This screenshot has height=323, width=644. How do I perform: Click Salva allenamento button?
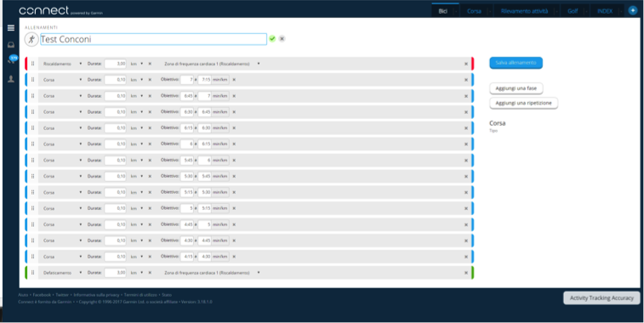[516, 63]
